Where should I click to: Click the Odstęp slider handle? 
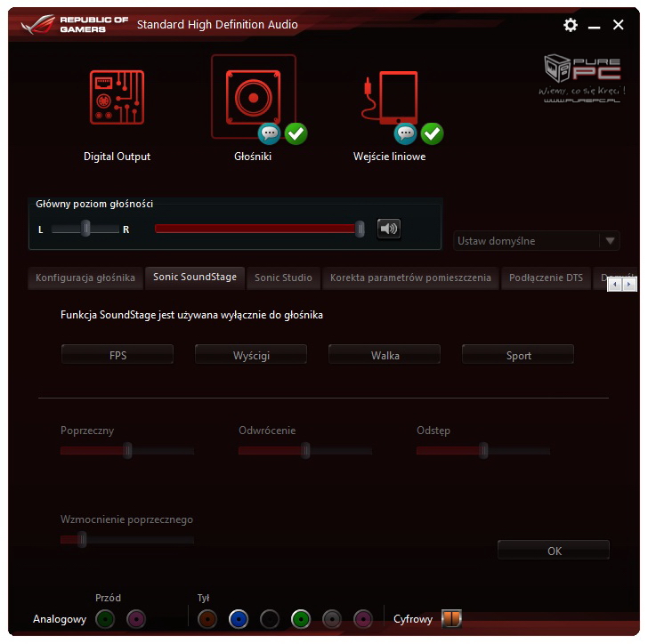click(x=484, y=451)
